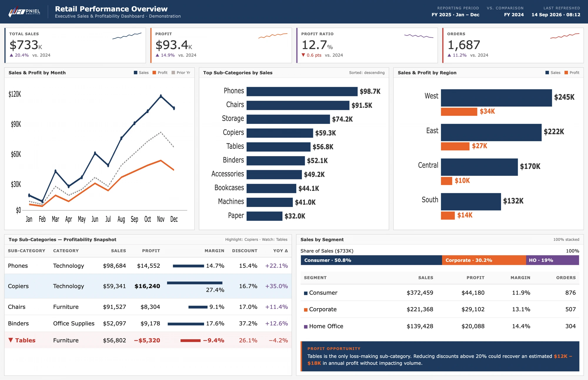Click the HO 19% stacked bar segment
The width and height of the screenshot is (588, 380).
click(552, 260)
